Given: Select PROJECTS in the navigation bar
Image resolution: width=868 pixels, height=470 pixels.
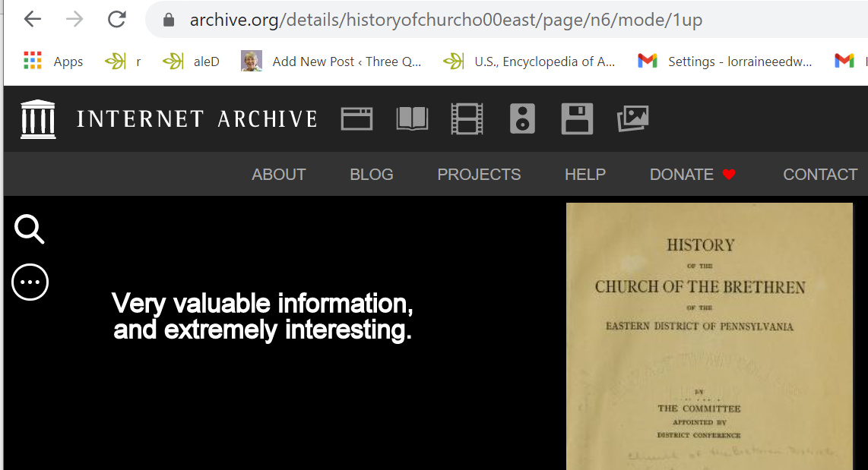Looking at the screenshot, I should tap(479, 175).
